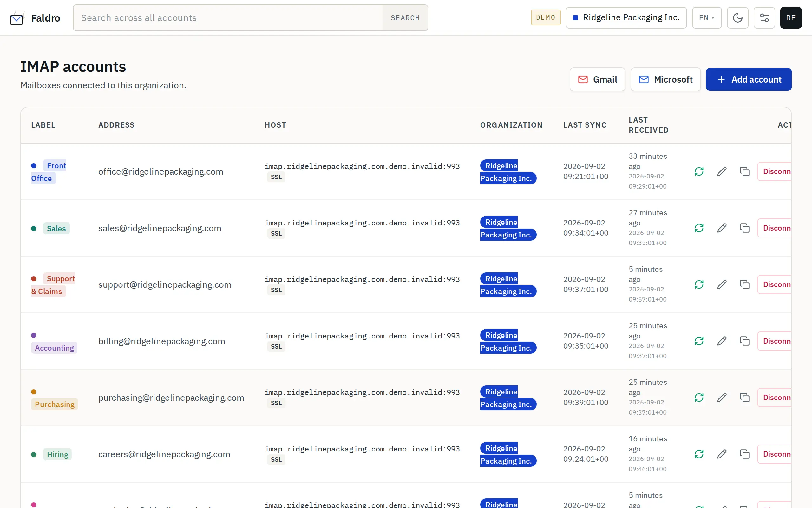Focus the search across all accounts field

228,18
